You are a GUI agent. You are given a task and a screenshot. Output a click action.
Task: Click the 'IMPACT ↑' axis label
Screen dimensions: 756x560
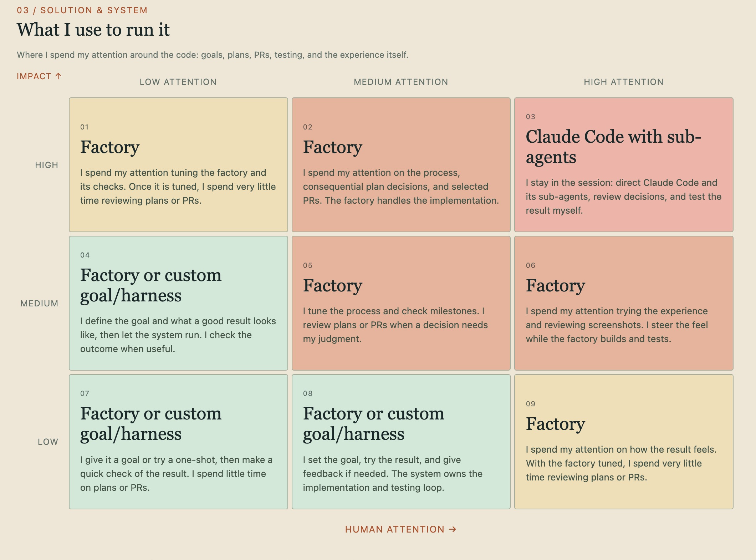coord(39,76)
